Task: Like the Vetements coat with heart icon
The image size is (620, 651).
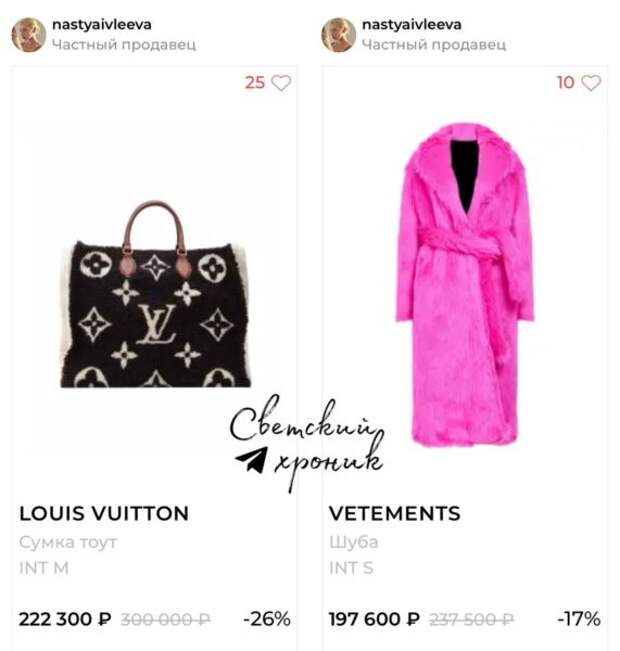Action: pos(591,83)
